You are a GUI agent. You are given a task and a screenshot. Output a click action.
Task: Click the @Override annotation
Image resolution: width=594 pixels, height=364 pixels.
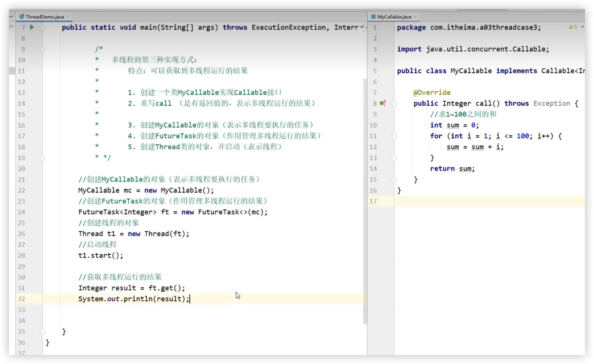432,93
